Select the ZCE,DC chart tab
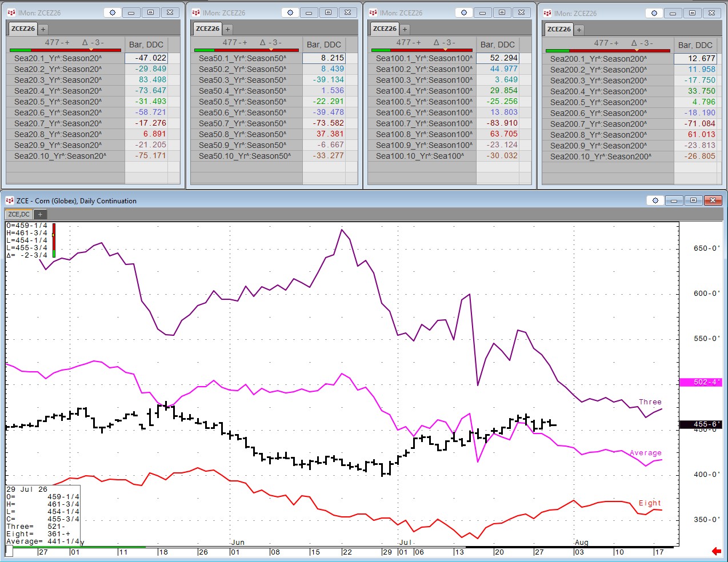This screenshot has height=562, width=728. click(x=19, y=214)
